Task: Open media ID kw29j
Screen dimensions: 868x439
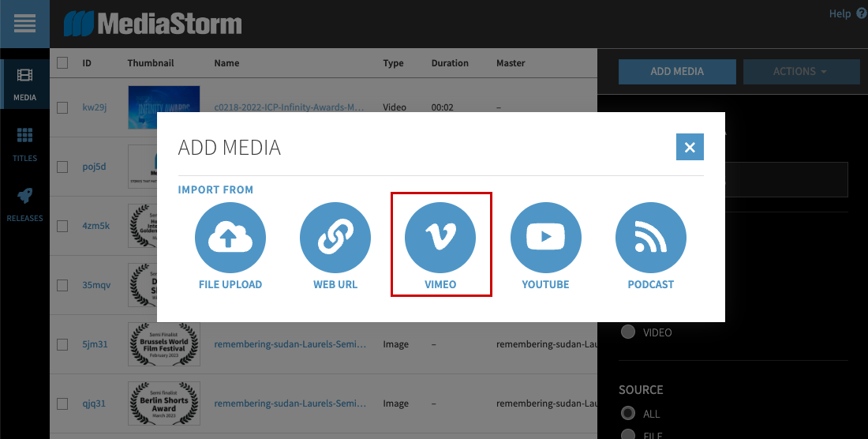Action: point(95,107)
